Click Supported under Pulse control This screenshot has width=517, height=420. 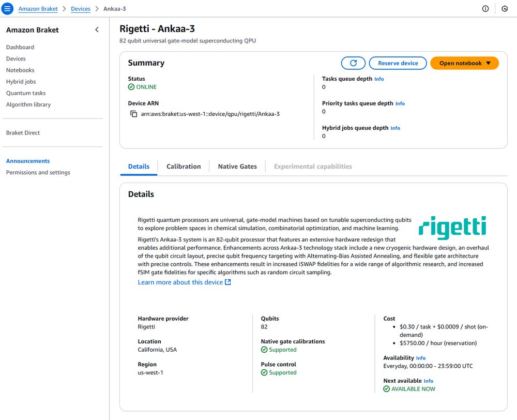(283, 372)
